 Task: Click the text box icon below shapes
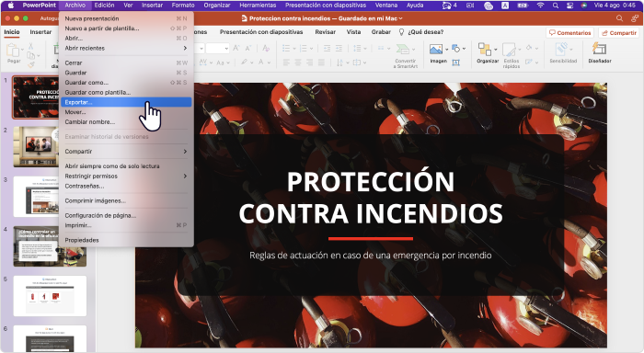pyautogui.click(x=456, y=63)
